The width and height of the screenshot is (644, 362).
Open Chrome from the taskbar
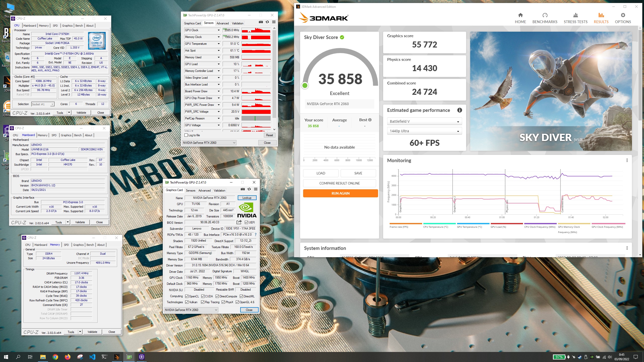point(55,357)
